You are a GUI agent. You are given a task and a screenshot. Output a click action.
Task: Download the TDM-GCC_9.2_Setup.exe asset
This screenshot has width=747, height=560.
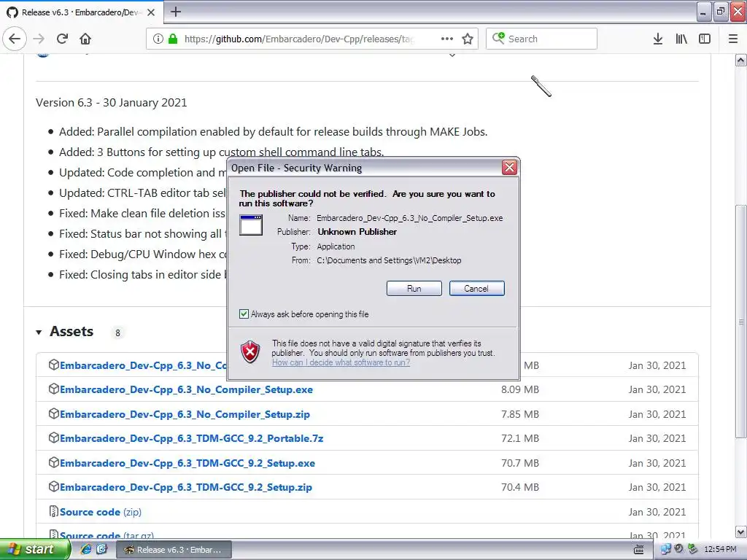coord(187,463)
